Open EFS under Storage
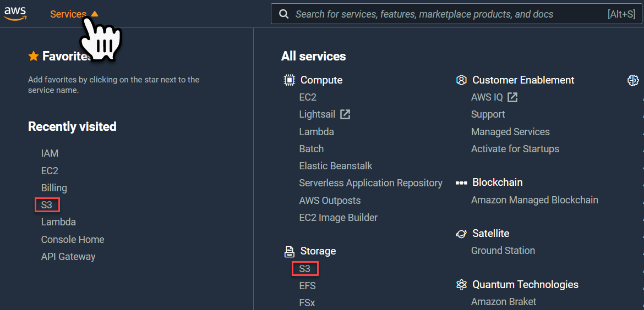 (x=308, y=286)
